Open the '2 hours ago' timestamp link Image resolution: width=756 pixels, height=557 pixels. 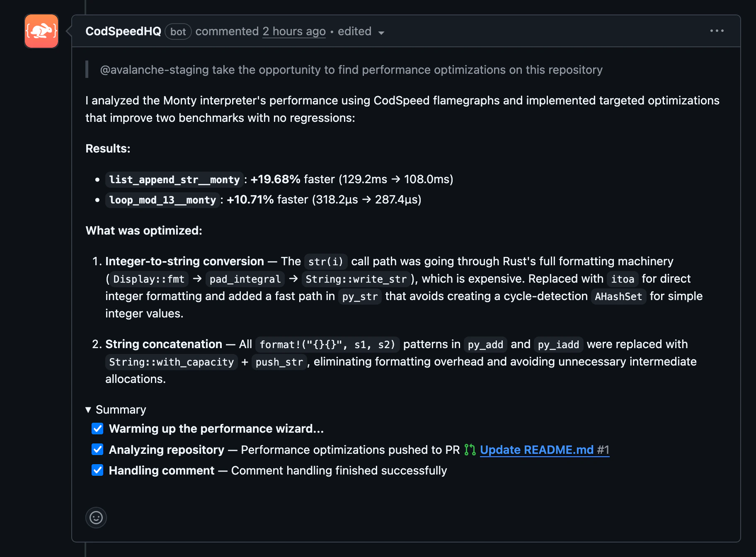click(x=293, y=31)
